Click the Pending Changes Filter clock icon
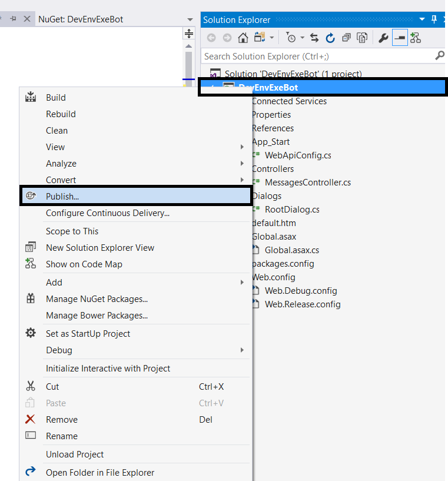448x481 pixels. [x=290, y=38]
